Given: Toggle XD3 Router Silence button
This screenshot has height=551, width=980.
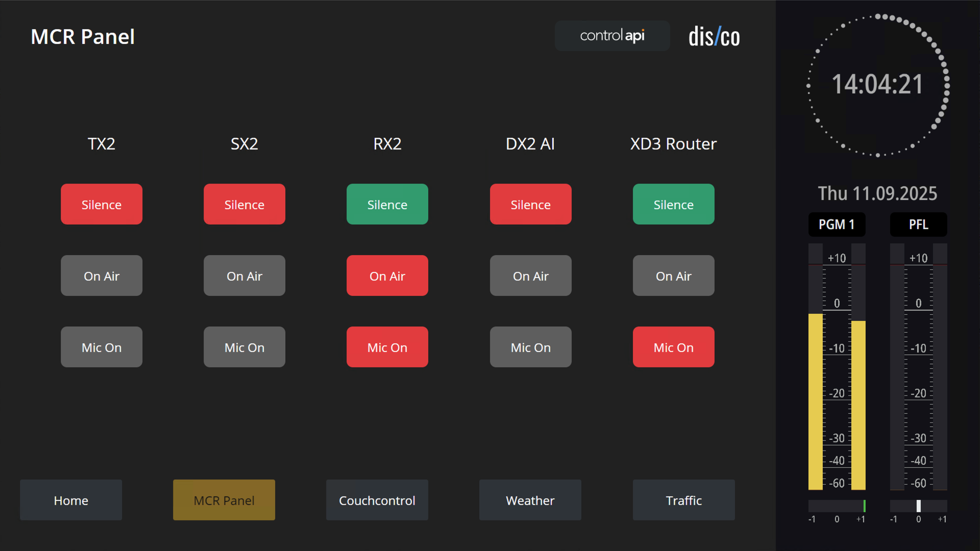Looking at the screenshot, I should [x=673, y=204].
